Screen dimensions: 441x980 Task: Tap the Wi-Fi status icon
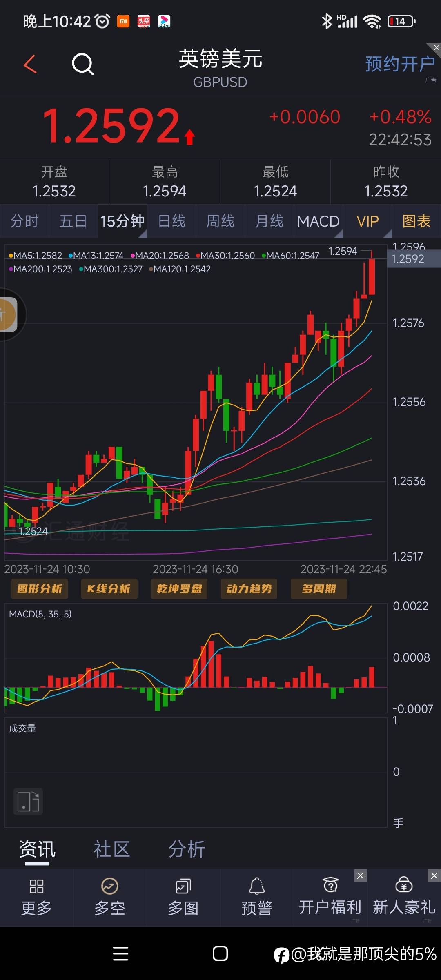coord(372,21)
